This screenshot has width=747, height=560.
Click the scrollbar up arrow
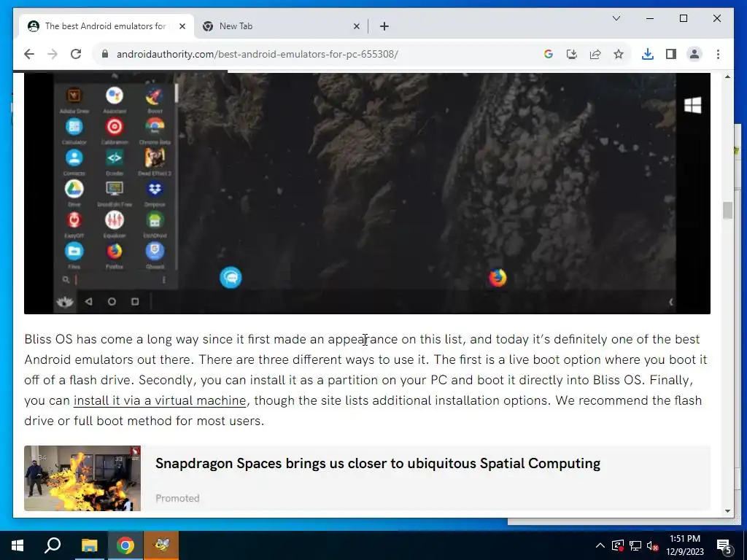[x=727, y=77]
